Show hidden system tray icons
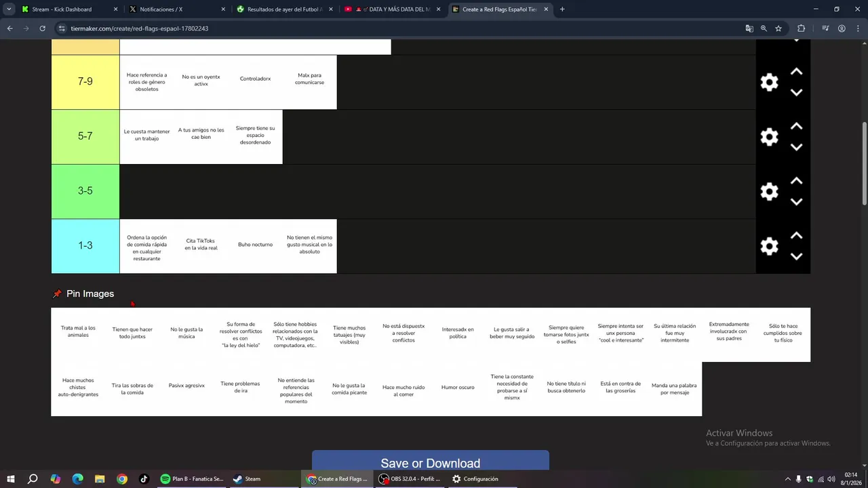This screenshot has width=868, height=488. [787, 479]
